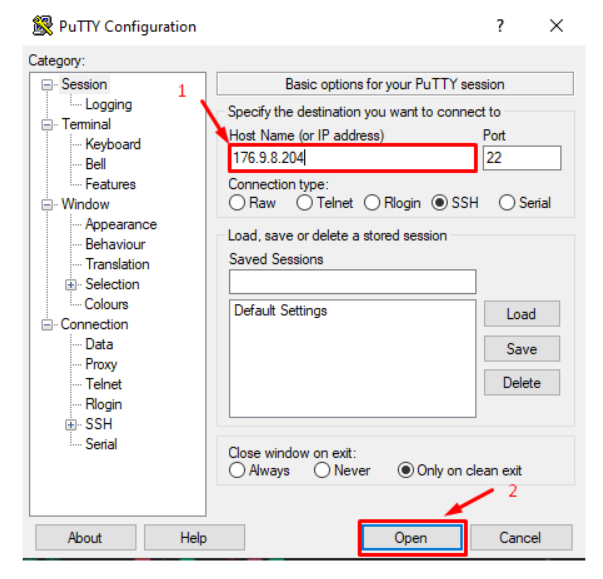Open the Proxy category
Screen dimensions: 603x579
tap(101, 364)
